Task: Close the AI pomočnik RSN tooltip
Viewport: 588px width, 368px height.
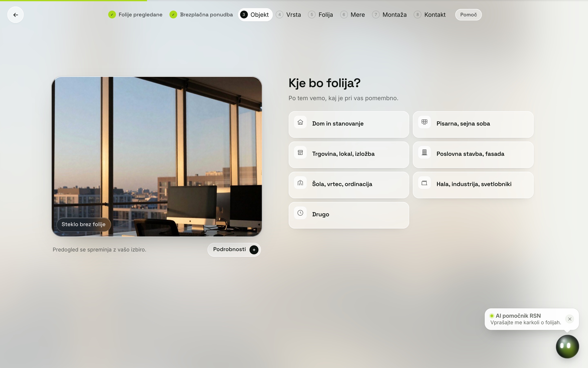Action: click(x=570, y=319)
